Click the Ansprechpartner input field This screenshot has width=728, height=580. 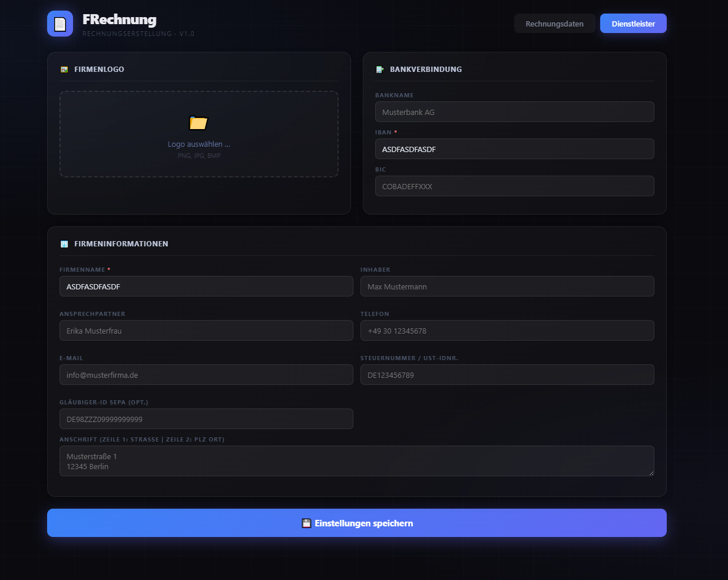[206, 330]
